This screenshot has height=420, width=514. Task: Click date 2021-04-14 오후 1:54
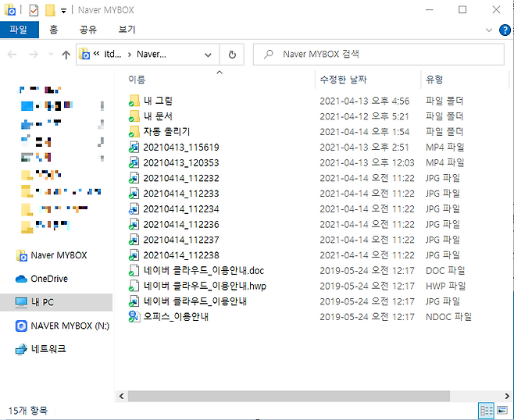(x=365, y=132)
